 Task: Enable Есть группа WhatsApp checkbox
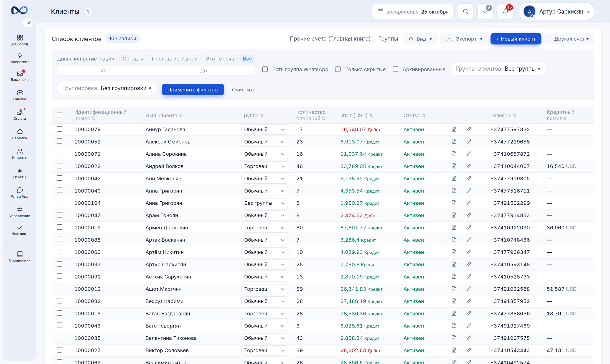(265, 69)
